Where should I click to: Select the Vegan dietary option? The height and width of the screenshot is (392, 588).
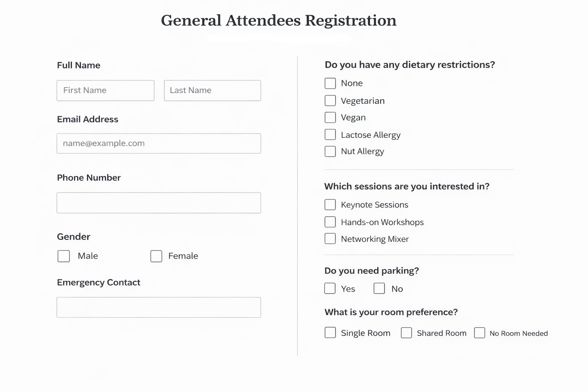(330, 117)
